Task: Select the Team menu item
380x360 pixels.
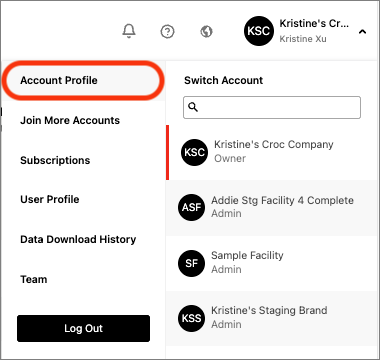Action: click(x=34, y=279)
